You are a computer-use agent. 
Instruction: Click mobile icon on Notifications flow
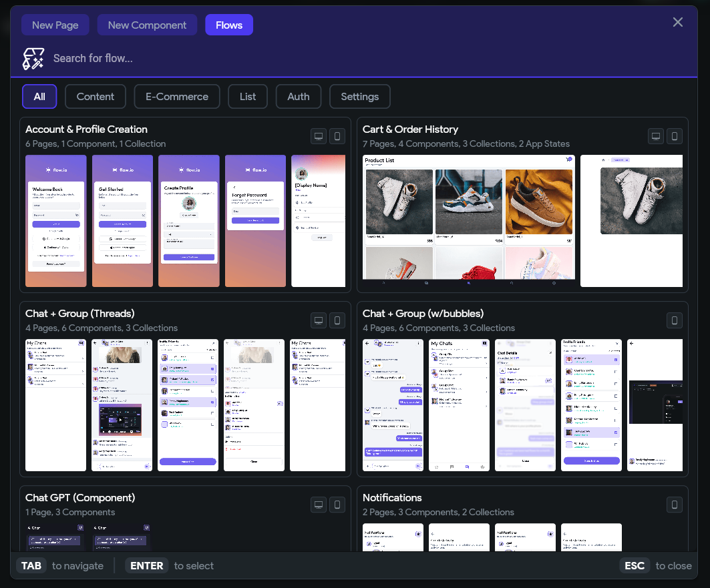[x=675, y=505]
